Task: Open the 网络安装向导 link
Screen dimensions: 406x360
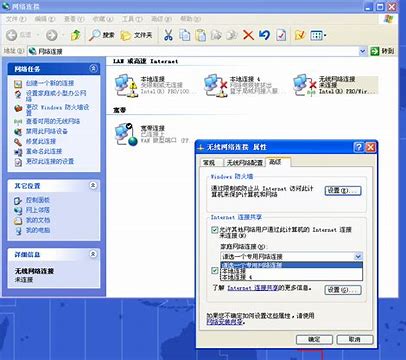Action: [x=225, y=322]
